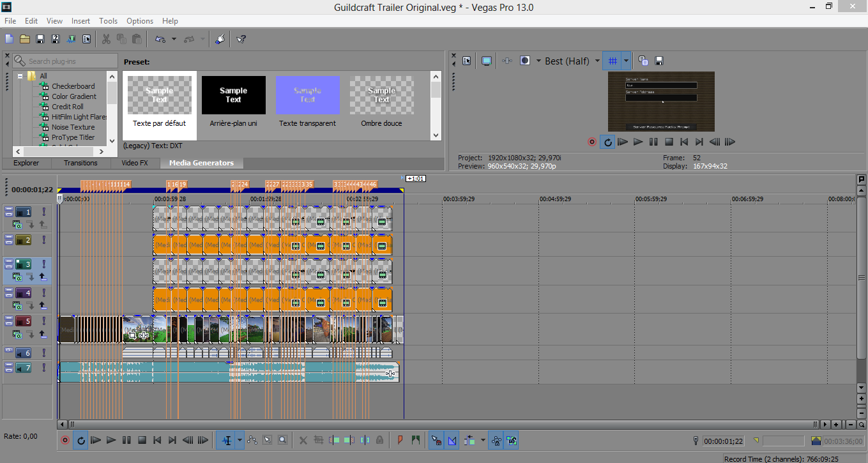Open the Undo history dropdown arrow
868x463 pixels.
pyautogui.click(x=174, y=39)
